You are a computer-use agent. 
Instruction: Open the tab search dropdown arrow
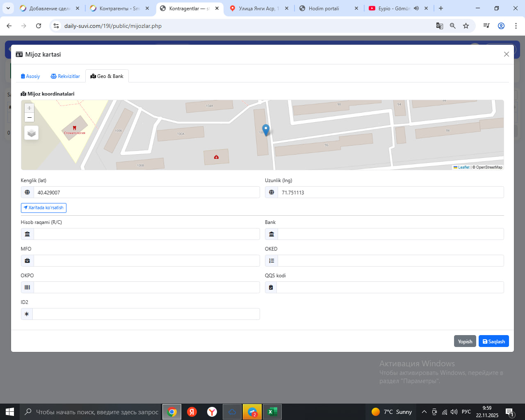tap(8, 8)
